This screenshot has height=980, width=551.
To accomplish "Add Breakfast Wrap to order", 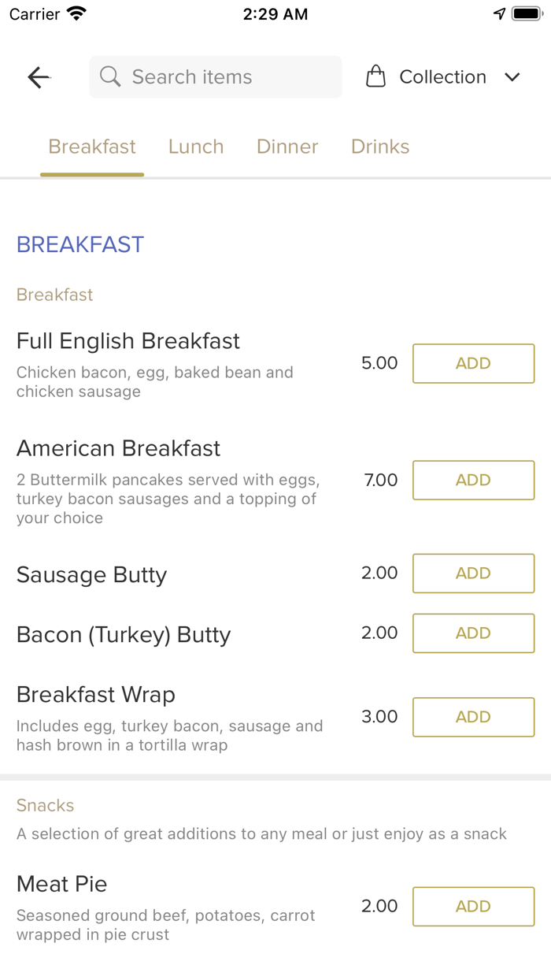I will click(x=473, y=717).
